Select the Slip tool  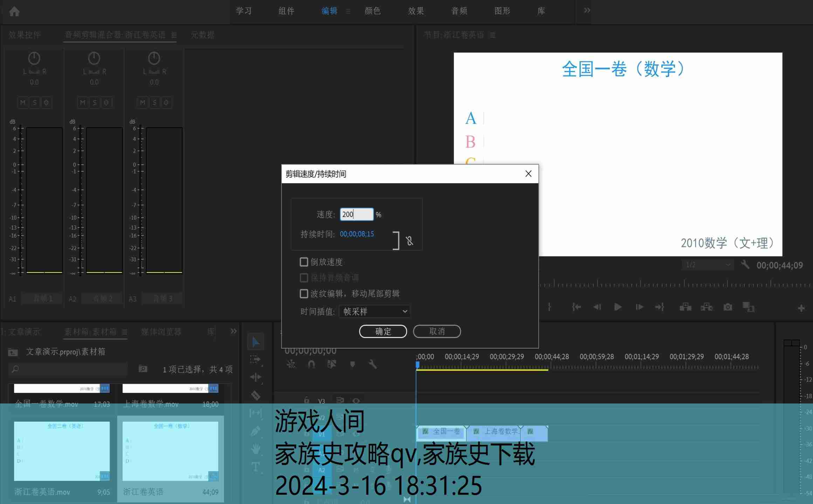[256, 413]
